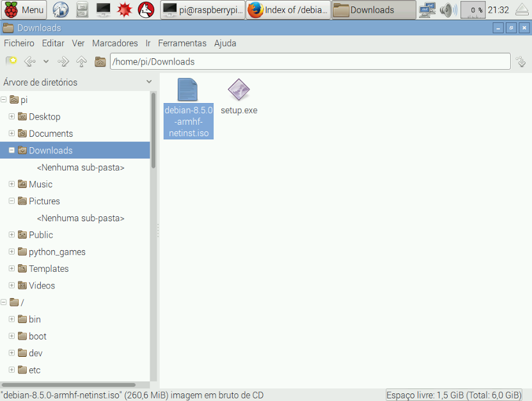Expand the Desktop folder tree node

click(x=12, y=116)
